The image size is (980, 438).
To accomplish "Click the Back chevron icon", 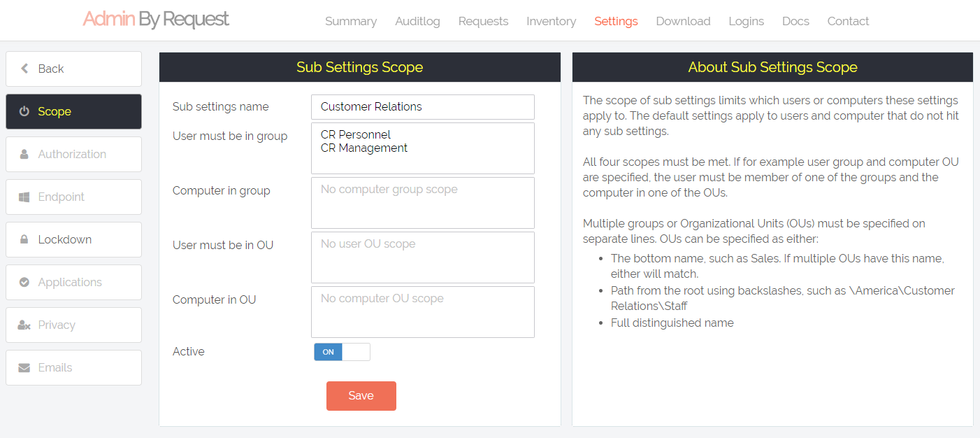I will tap(24, 69).
